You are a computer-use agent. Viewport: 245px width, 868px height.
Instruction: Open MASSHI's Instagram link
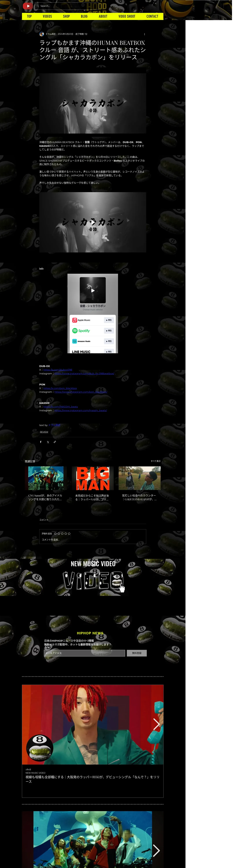click(80, 410)
